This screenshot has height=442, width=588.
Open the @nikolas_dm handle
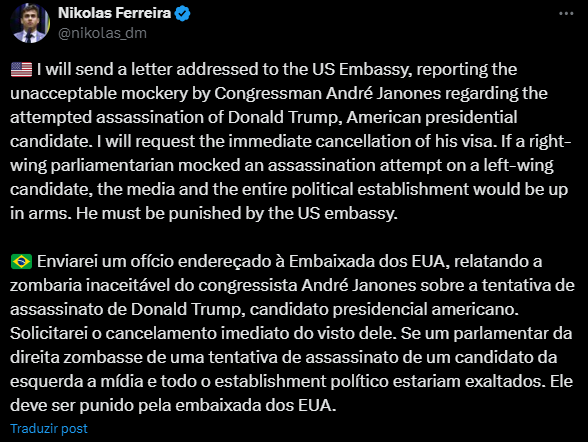pyautogui.click(x=102, y=33)
